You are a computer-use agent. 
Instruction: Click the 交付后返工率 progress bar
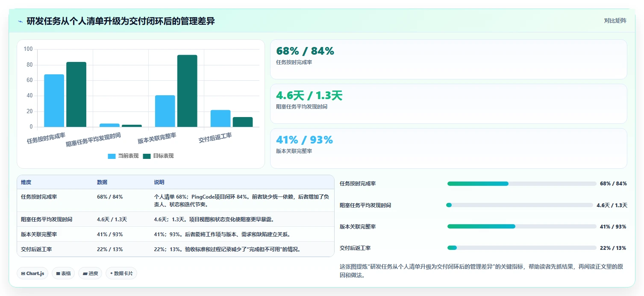coord(522,248)
